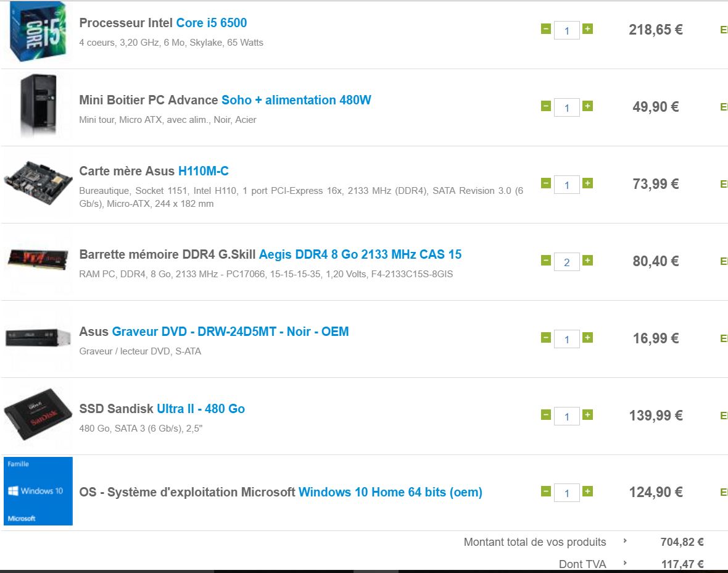Open Carte mère Asus H110M-C link
Image resolution: width=728 pixels, height=573 pixels.
[154, 171]
